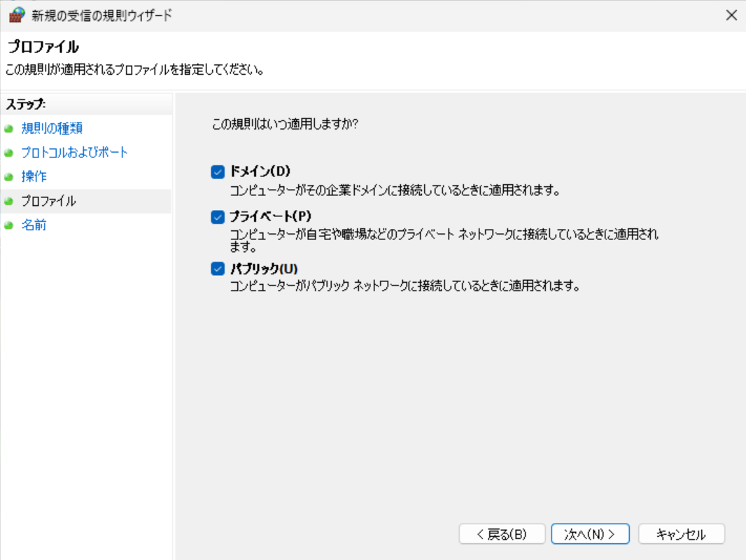This screenshot has height=560, width=746.
Task: Click the 次へ(N) next button
Action: (x=590, y=534)
